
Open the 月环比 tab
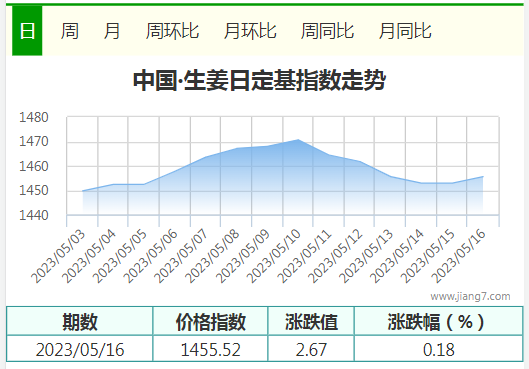250,31
